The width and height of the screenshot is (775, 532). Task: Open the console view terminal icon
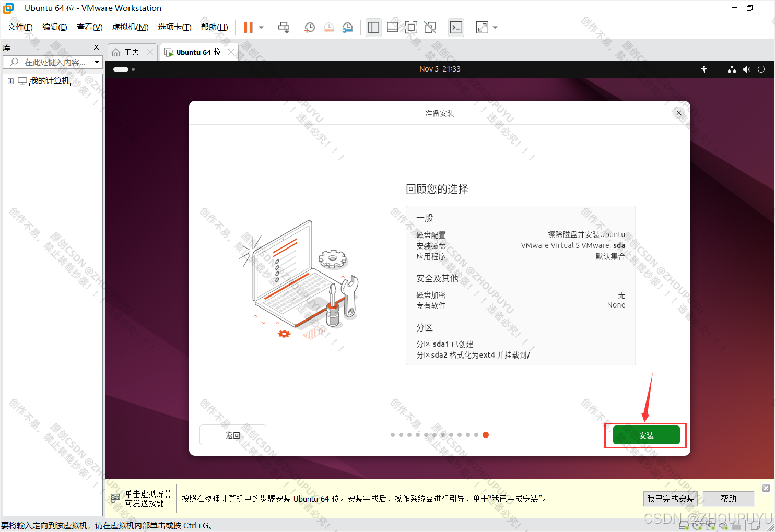click(x=456, y=28)
